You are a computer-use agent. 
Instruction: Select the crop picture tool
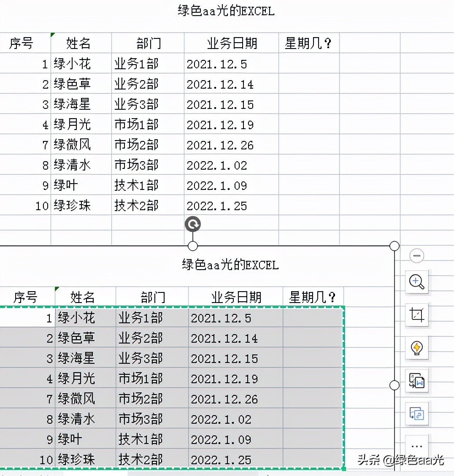(x=417, y=314)
